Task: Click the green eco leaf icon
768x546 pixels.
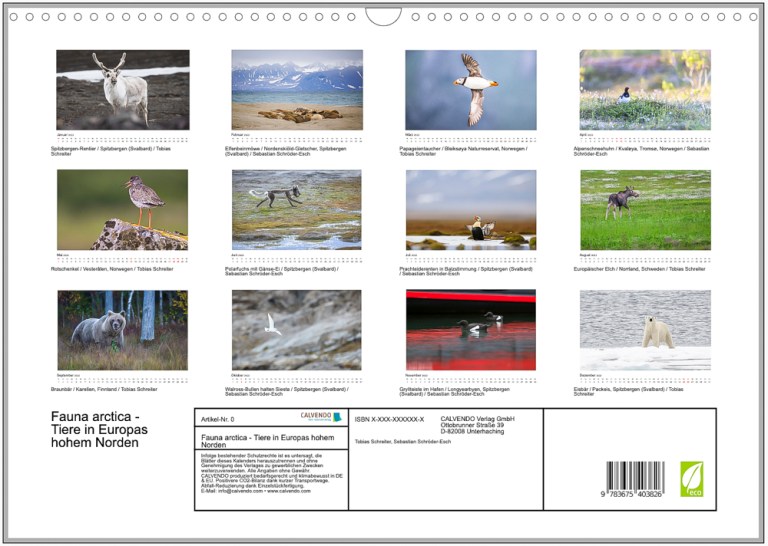Action: [691, 478]
